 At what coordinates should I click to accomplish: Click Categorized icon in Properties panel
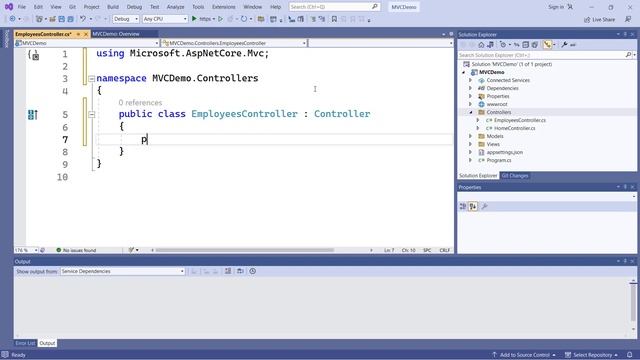pyautogui.click(x=463, y=207)
